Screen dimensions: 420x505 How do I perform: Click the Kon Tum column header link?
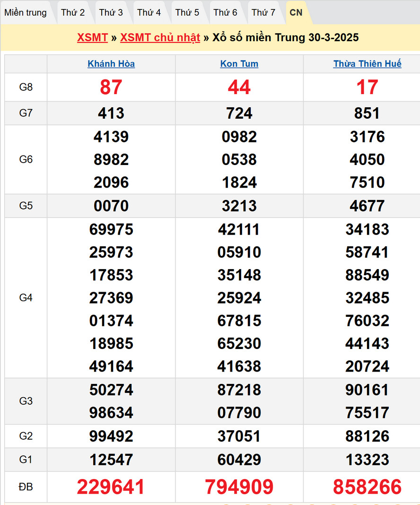[239, 64]
